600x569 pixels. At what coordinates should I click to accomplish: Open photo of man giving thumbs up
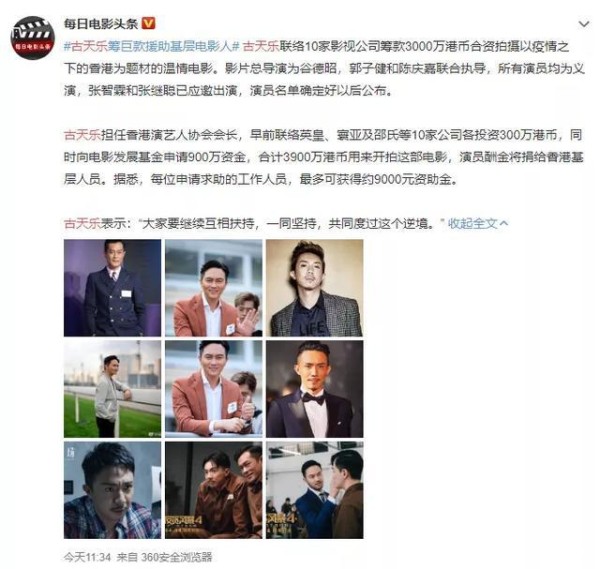[214, 389]
